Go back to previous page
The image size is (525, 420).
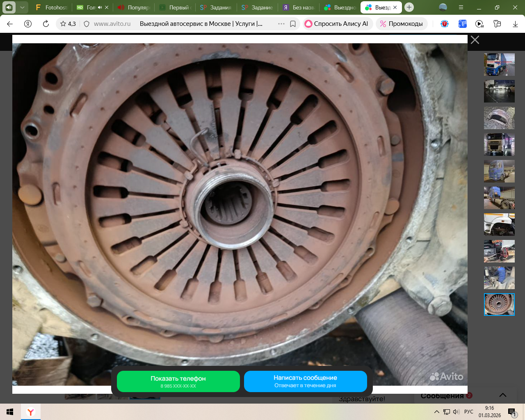click(x=10, y=24)
